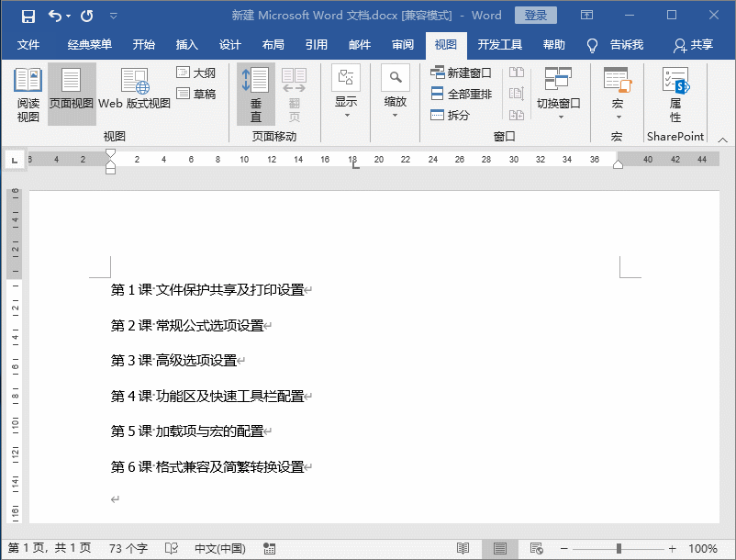The width and height of the screenshot is (736, 560).
Task: Switch to the 插入 tab
Action: [x=187, y=45]
